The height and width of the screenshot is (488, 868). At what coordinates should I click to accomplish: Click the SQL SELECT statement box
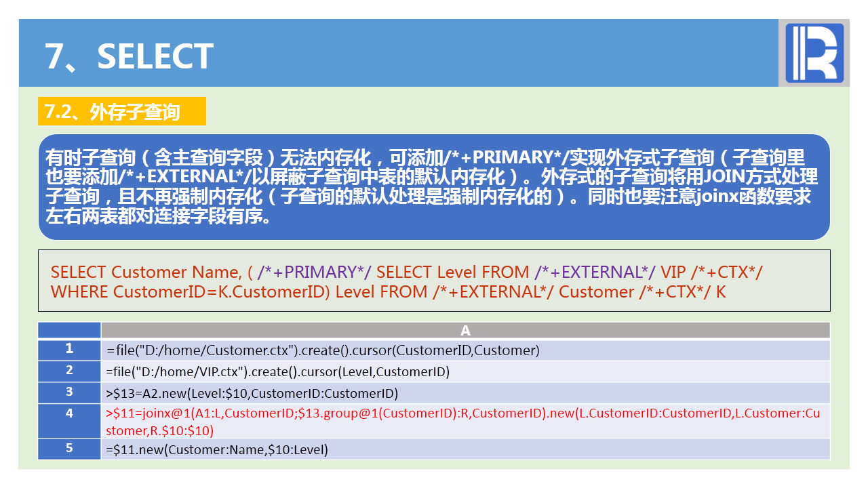434,281
